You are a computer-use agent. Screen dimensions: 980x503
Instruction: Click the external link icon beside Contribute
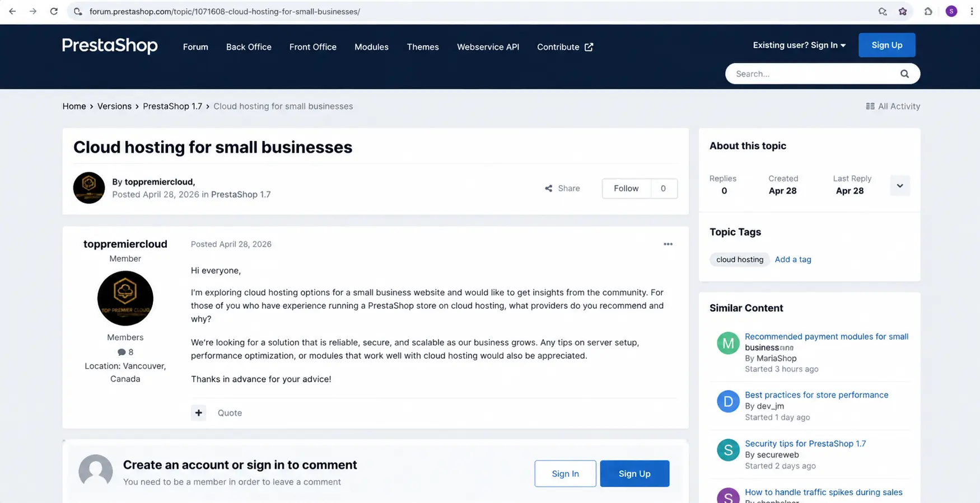pos(589,47)
